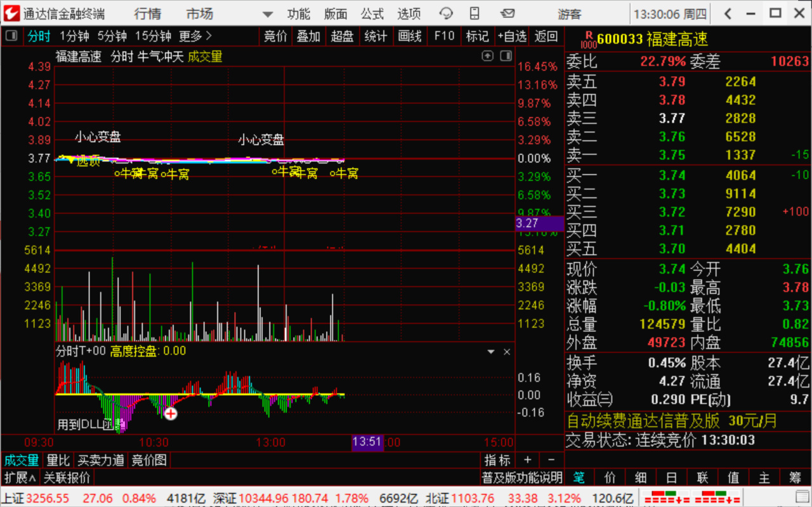812x507 pixels.
Task: Click the 600033 福建高速 stock title
Action: point(652,39)
